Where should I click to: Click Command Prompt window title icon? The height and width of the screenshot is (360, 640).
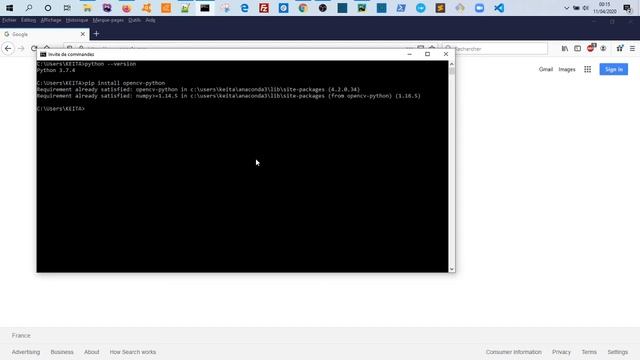click(x=43, y=54)
